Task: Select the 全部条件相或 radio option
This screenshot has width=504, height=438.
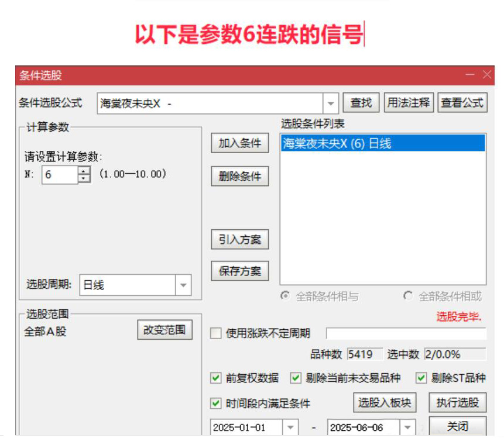Action: 407,296
